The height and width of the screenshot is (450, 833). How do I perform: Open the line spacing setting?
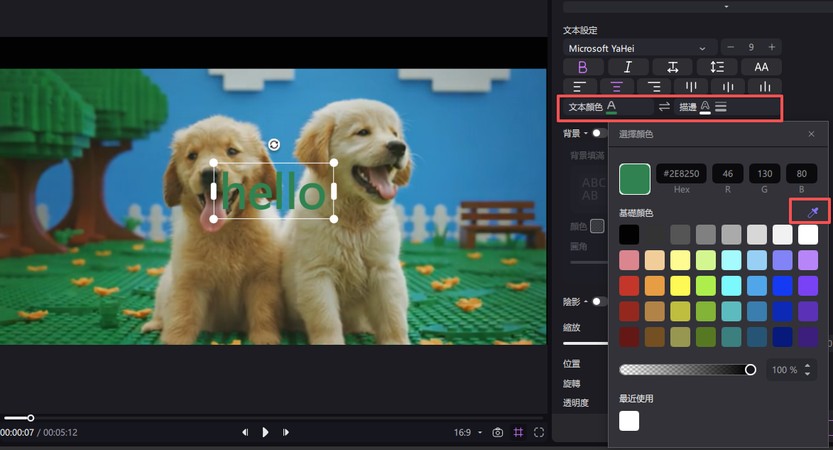click(x=717, y=67)
